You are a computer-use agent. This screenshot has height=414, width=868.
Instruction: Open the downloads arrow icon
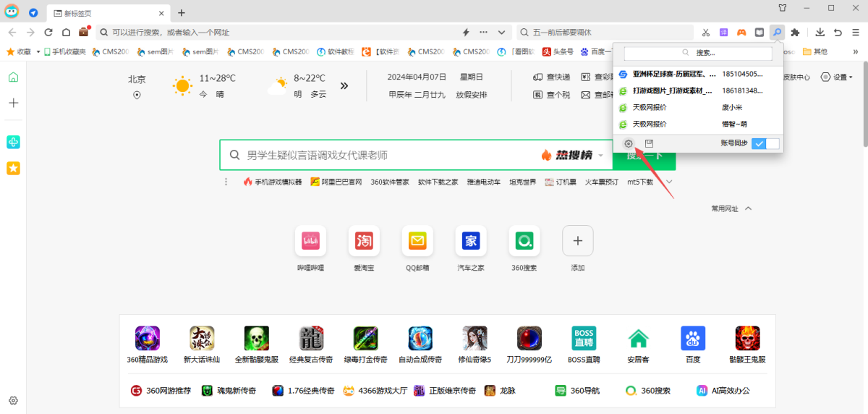[x=820, y=33]
